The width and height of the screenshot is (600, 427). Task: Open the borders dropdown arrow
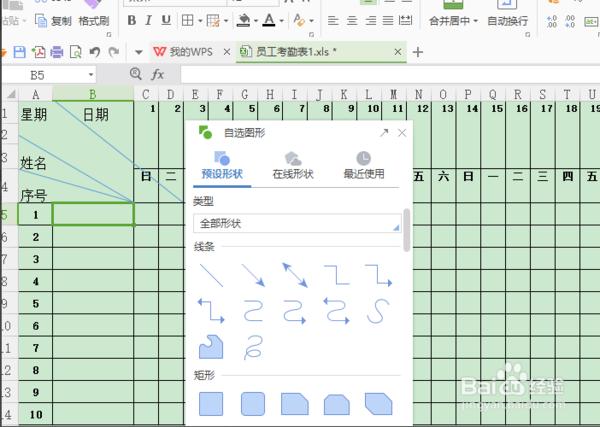tap(200, 21)
